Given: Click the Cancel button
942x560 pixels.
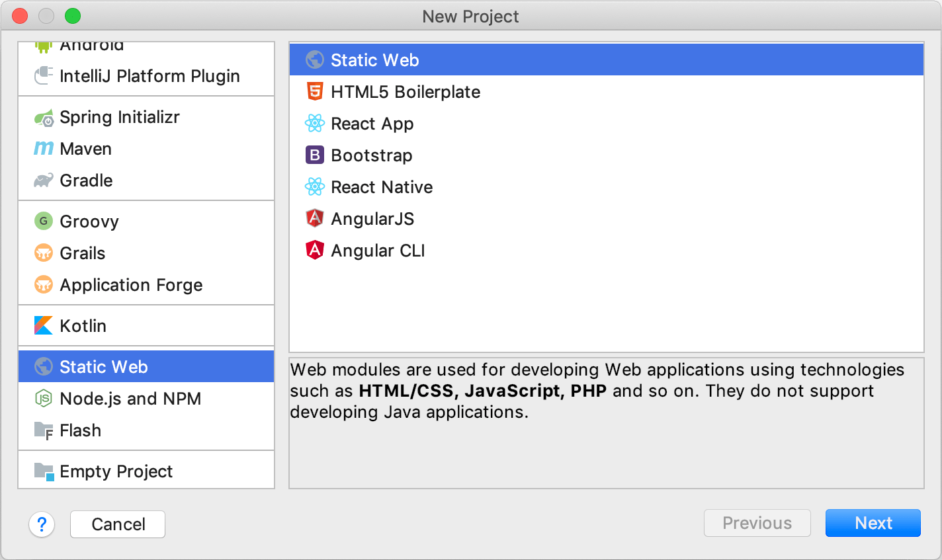Looking at the screenshot, I should 118,524.
